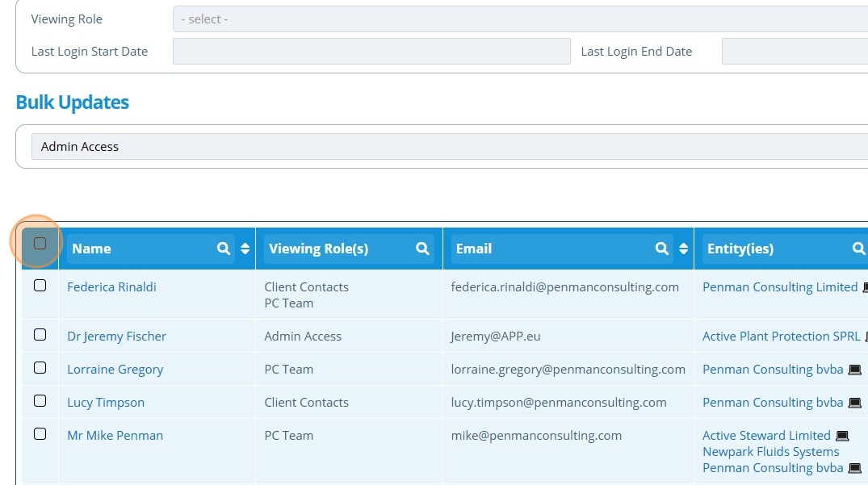
Task: Click search icon in Viewing Role(s) header
Action: tap(422, 249)
